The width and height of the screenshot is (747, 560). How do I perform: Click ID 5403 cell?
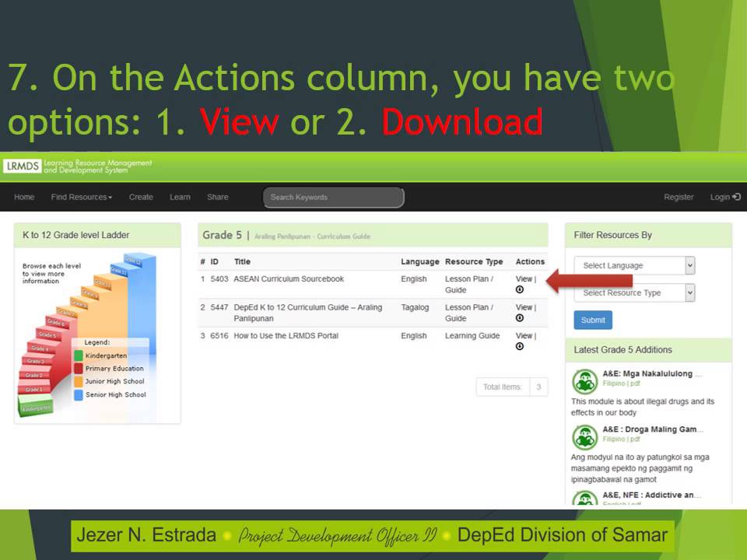pyautogui.click(x=219, y=278)
